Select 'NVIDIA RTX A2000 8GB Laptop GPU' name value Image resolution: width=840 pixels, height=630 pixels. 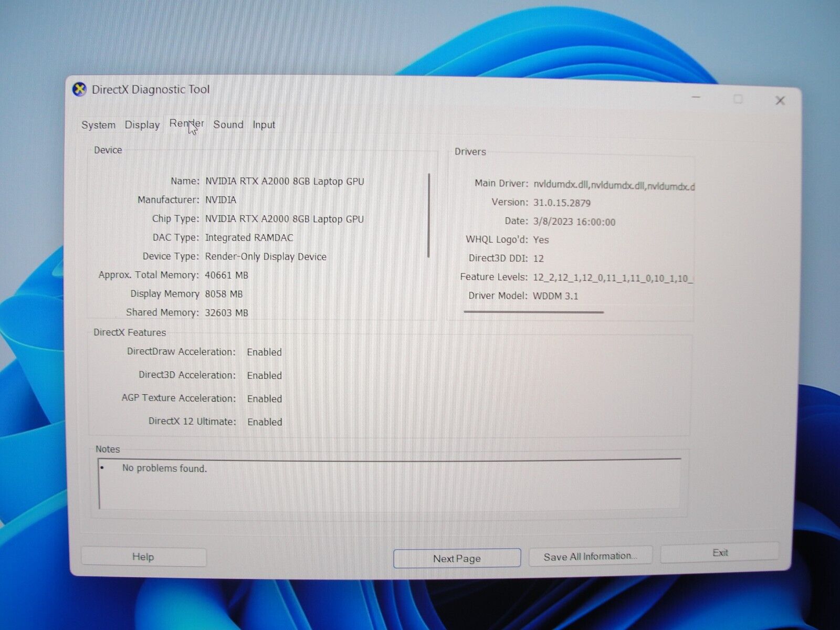click(285, 182)
